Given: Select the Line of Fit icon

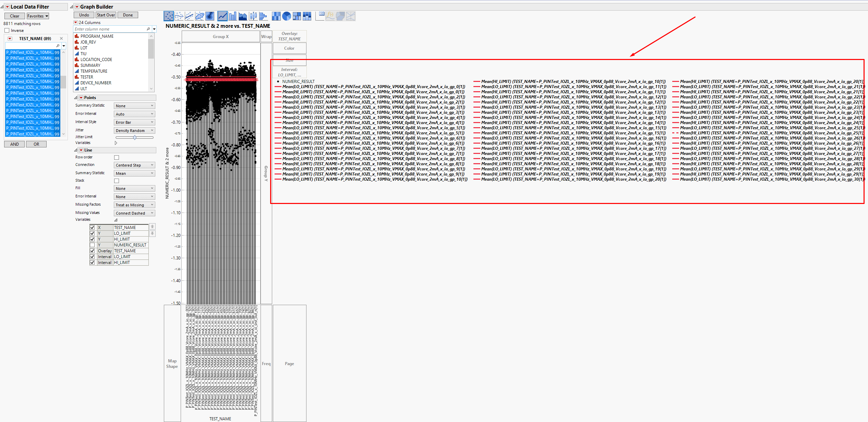Looking at the screenshot, I should pyautogui.click(x=189, y=16).
